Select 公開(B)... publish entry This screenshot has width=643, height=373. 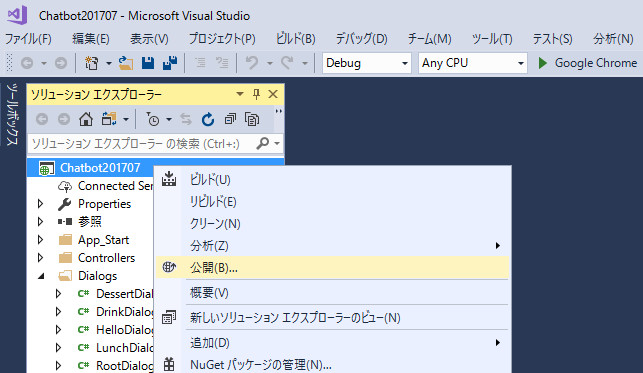tap(332, 268)
